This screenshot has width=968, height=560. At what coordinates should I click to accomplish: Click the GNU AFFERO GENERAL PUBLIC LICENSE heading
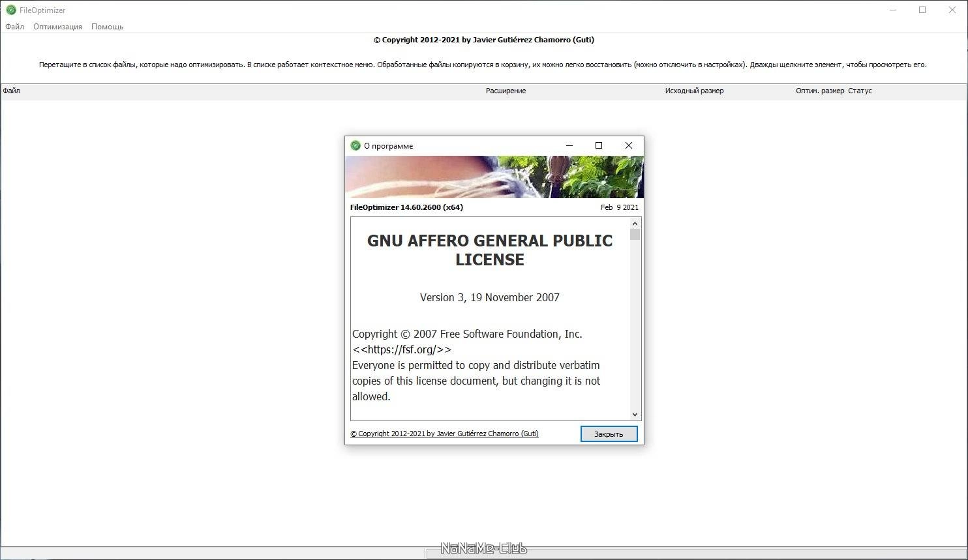tap(490, 250)
